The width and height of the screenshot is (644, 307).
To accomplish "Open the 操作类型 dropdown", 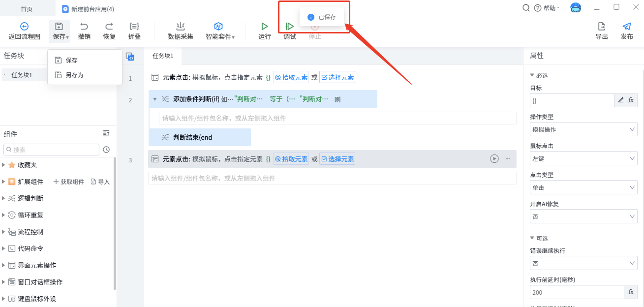I will (583, 130).
